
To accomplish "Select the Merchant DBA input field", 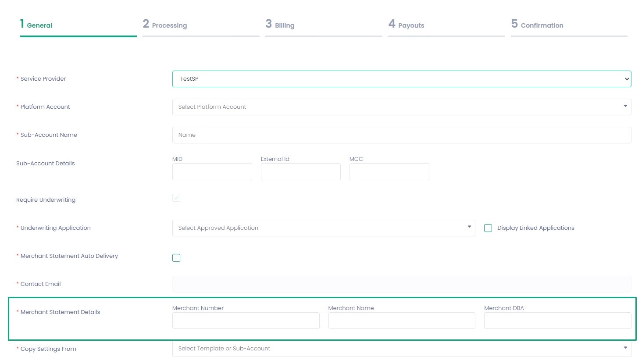I will click(557, 321).
